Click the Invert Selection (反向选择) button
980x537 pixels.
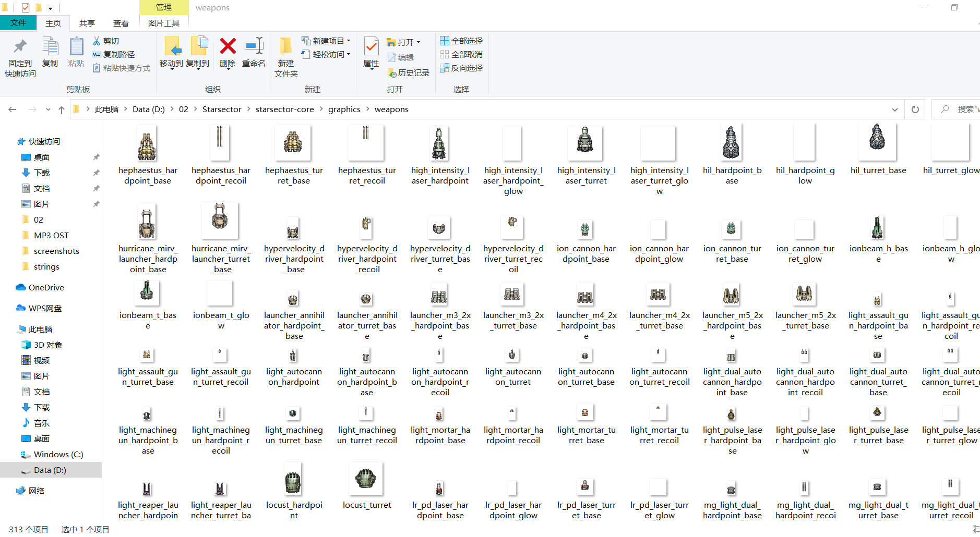click(461, 68)
